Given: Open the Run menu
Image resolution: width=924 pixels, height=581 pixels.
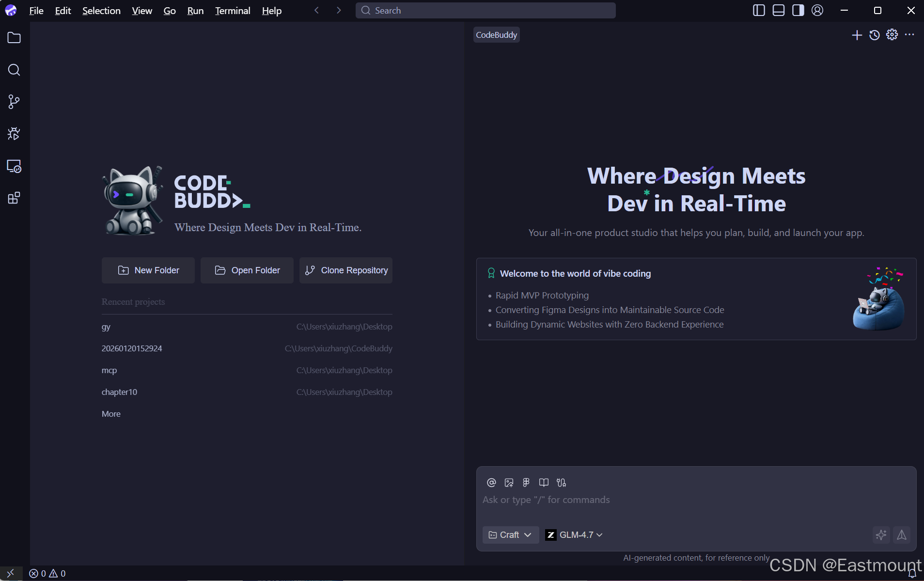Looking at the screenshot, I should pos(195,11).
